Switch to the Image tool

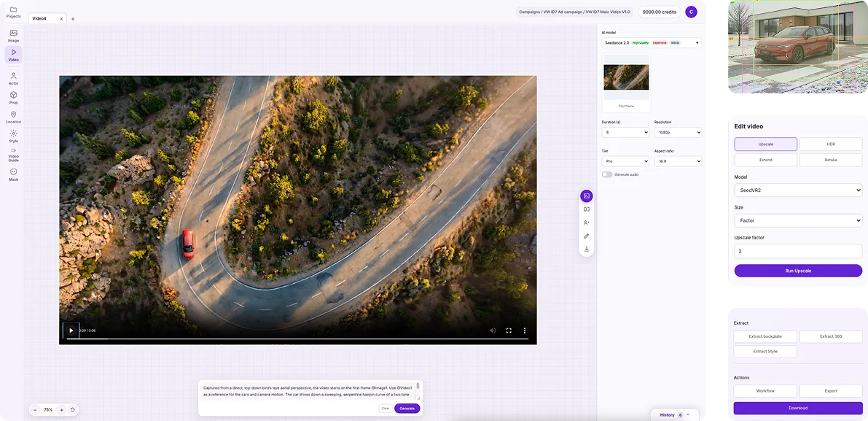click(13, 36)
